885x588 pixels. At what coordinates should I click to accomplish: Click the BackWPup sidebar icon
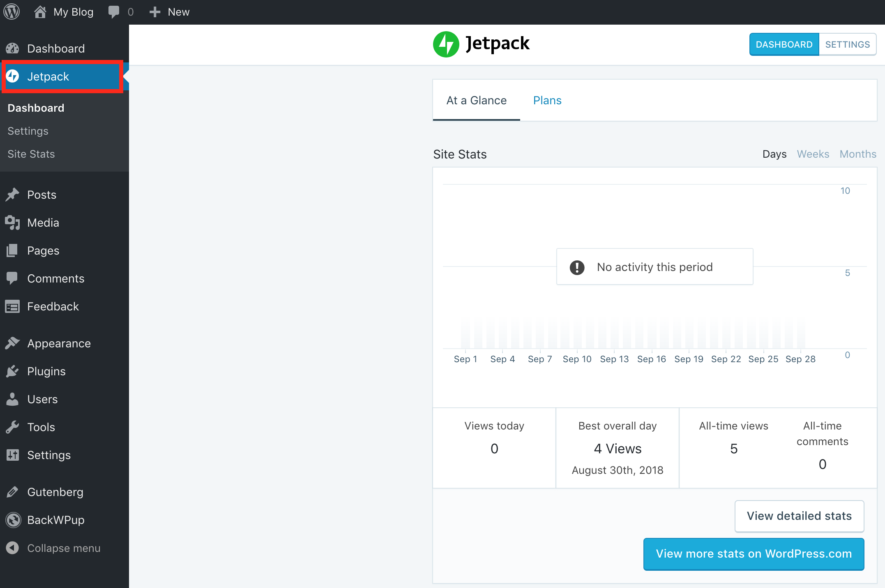tap(13, 520)
